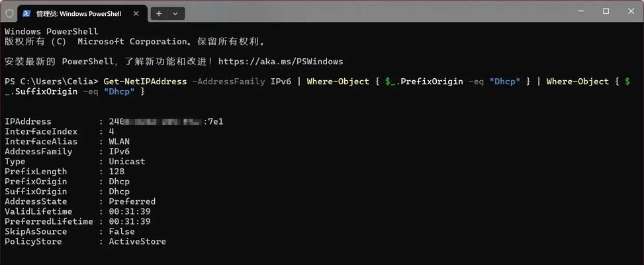Open a new tab with plus button
This screenshot has height=265, width=644.
coord(159,13)
